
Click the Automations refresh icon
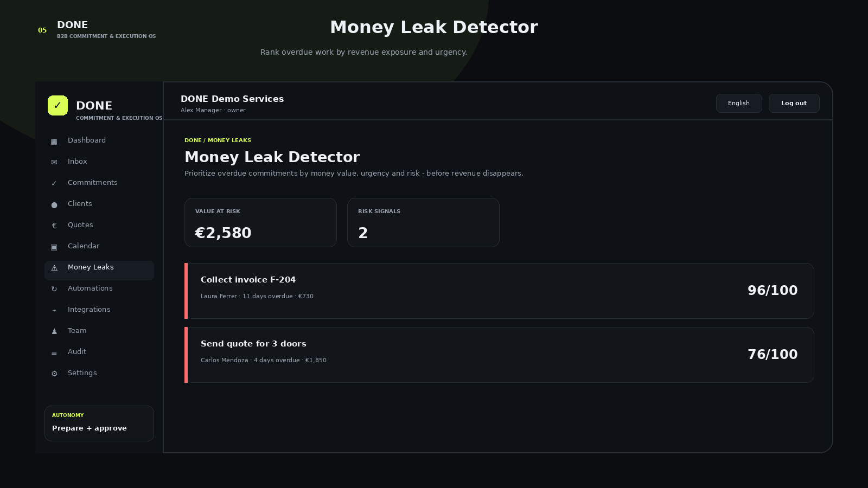click(54, 289)
